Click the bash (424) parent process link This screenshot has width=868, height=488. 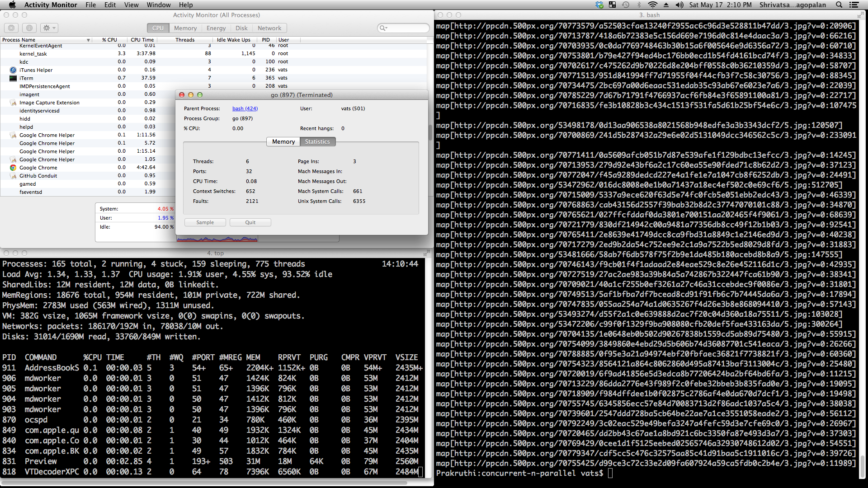245,108
